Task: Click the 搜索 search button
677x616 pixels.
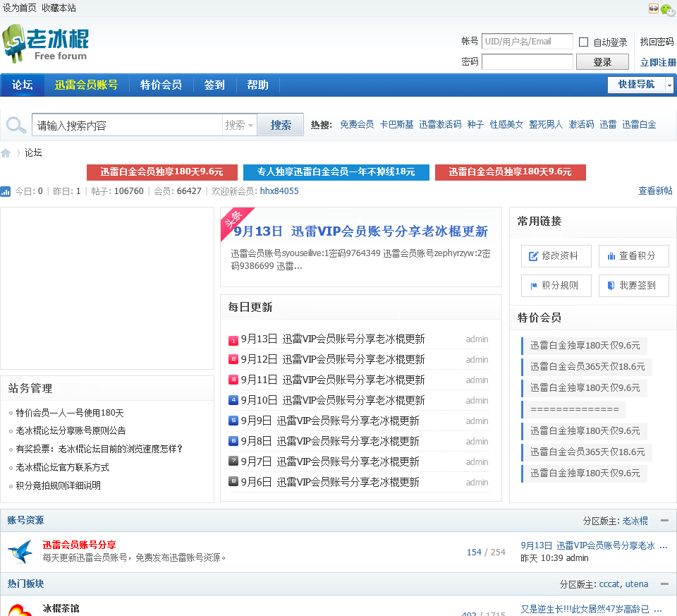Action: (281, 126)
